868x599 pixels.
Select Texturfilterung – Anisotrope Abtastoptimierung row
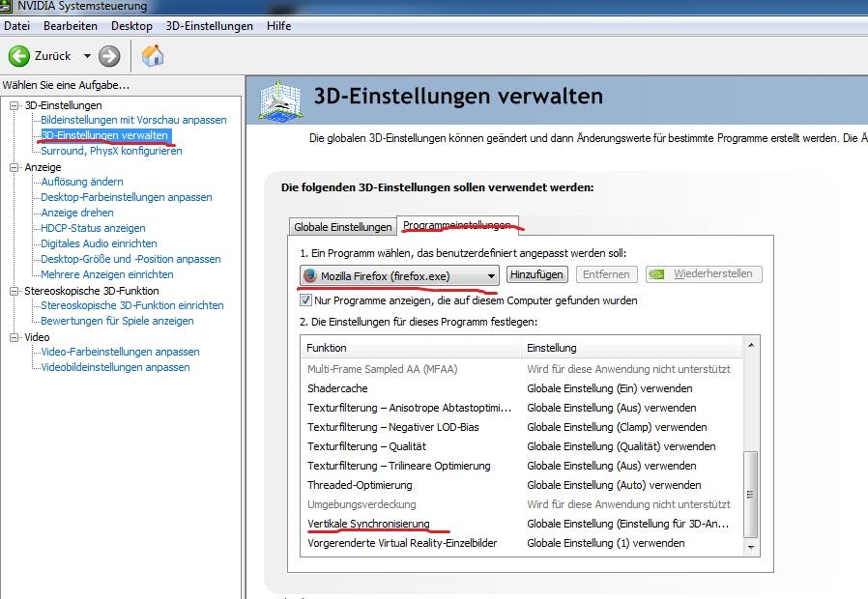click(x=522, y=408)
